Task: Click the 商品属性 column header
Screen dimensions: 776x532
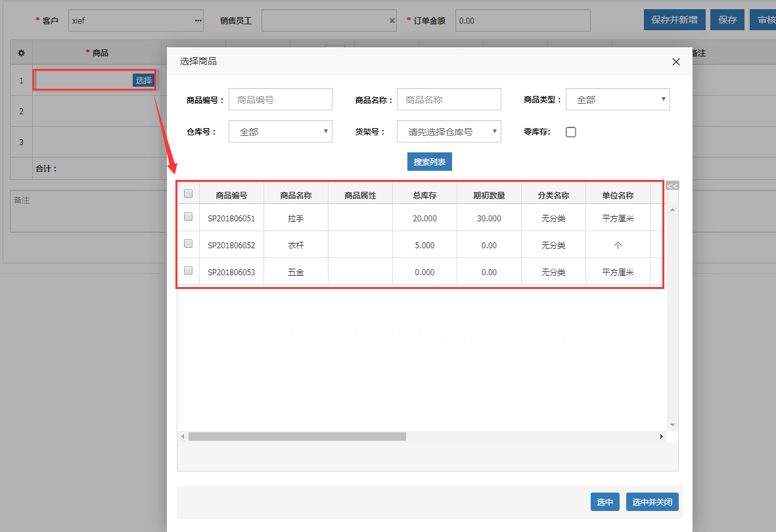Action: point(360,196)
